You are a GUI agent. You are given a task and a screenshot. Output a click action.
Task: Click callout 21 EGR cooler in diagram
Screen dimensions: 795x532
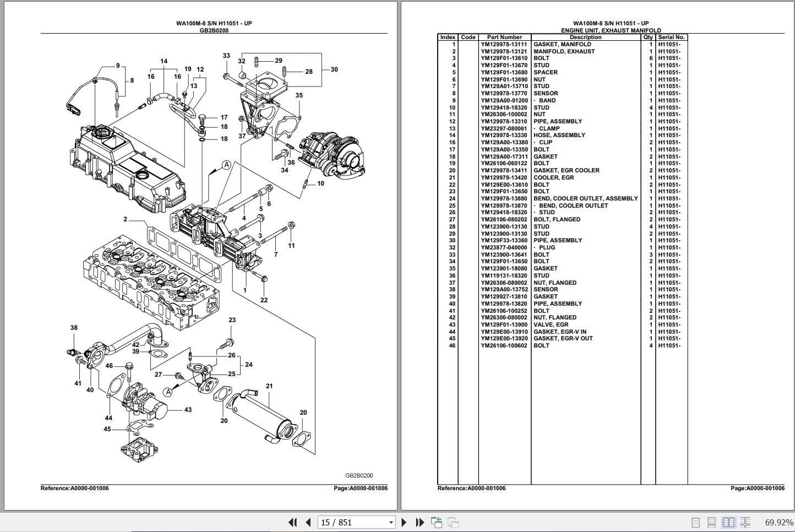(269, 386)
